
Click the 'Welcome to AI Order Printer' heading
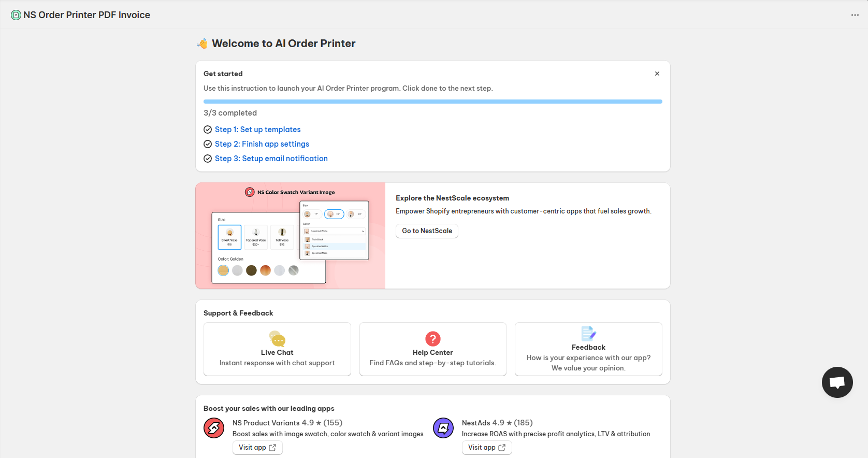click(284, 44)
